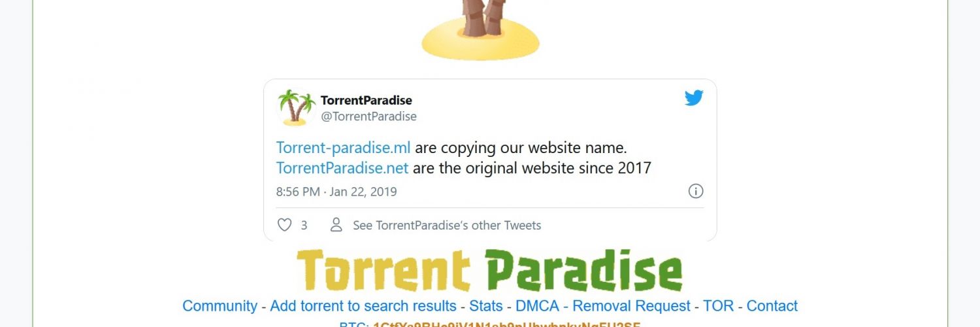
Task: Open the Torrent-paradise.ml link
Action: (344, 147)
